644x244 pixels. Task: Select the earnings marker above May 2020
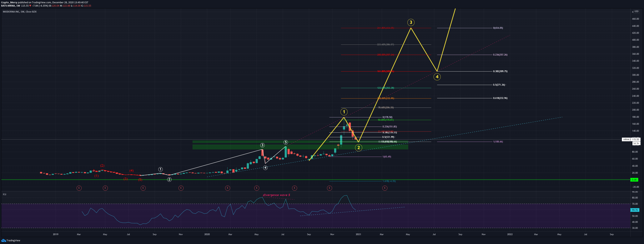256,188
